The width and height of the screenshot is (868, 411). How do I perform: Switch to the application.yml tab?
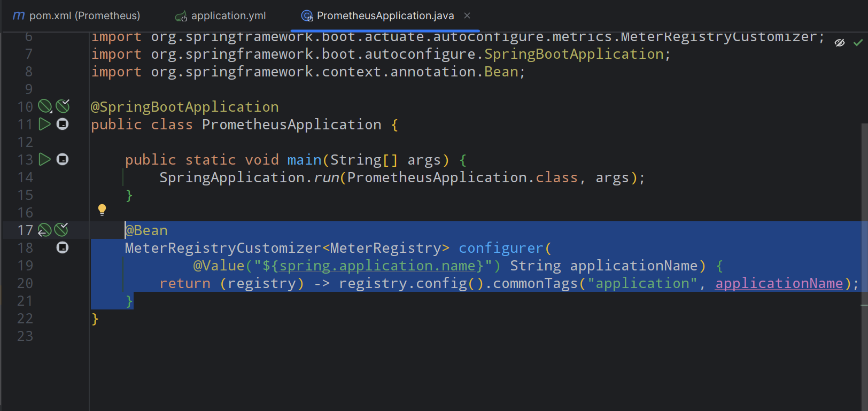tap(221, 15)
